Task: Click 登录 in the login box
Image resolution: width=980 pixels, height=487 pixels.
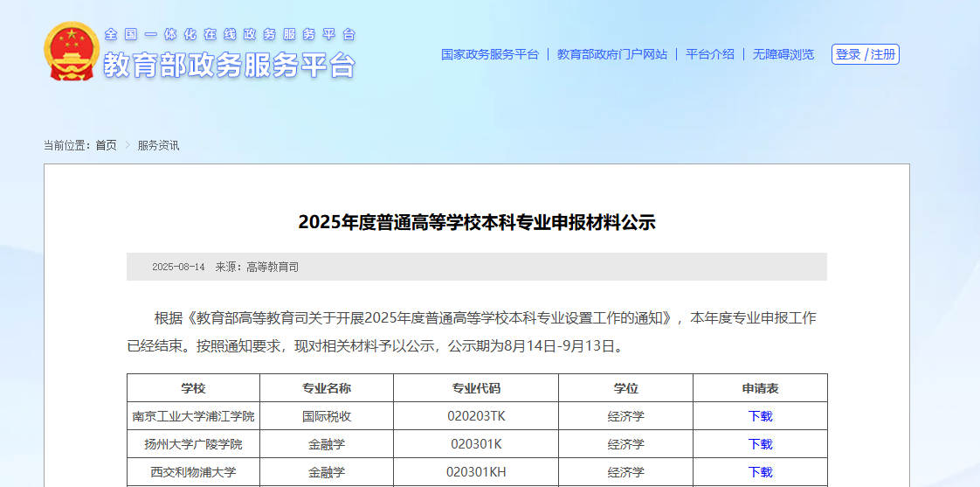Action: (x=848, y=54)
